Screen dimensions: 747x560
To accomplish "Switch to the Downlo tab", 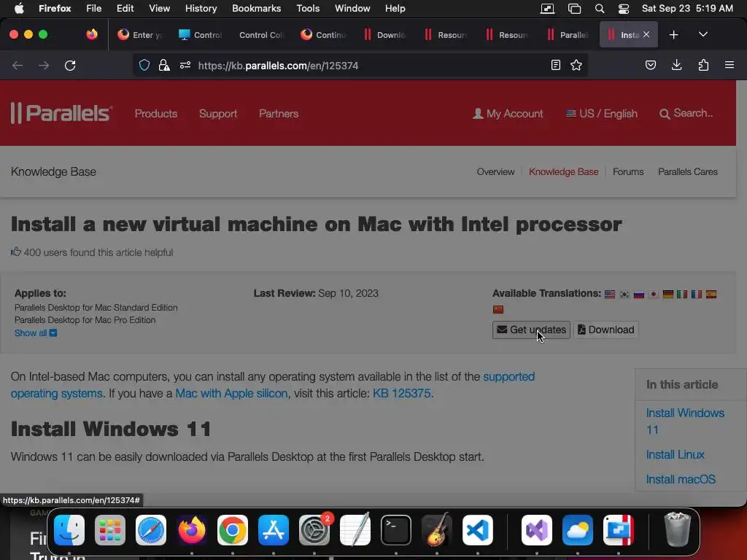I will pos(385,35).
